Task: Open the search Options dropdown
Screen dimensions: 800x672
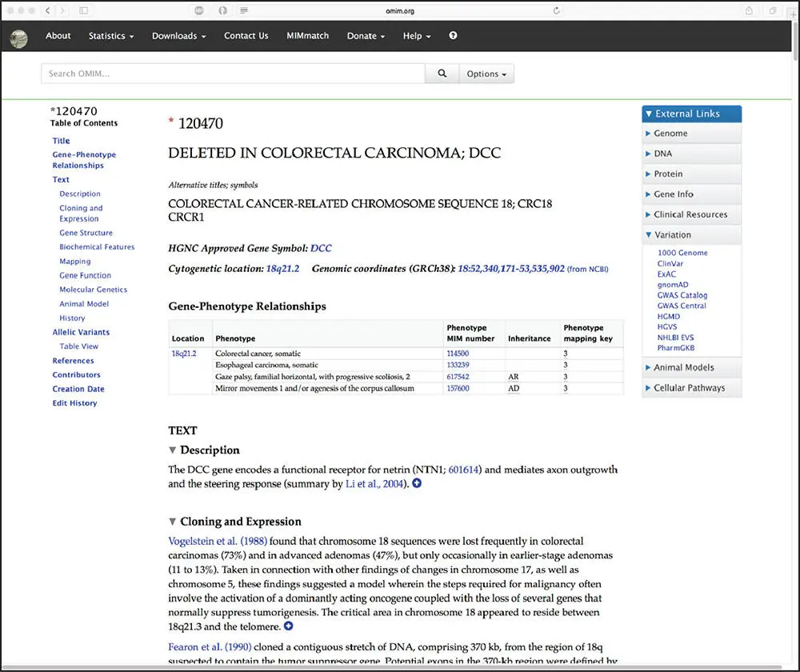Action: tap(486, 74)
